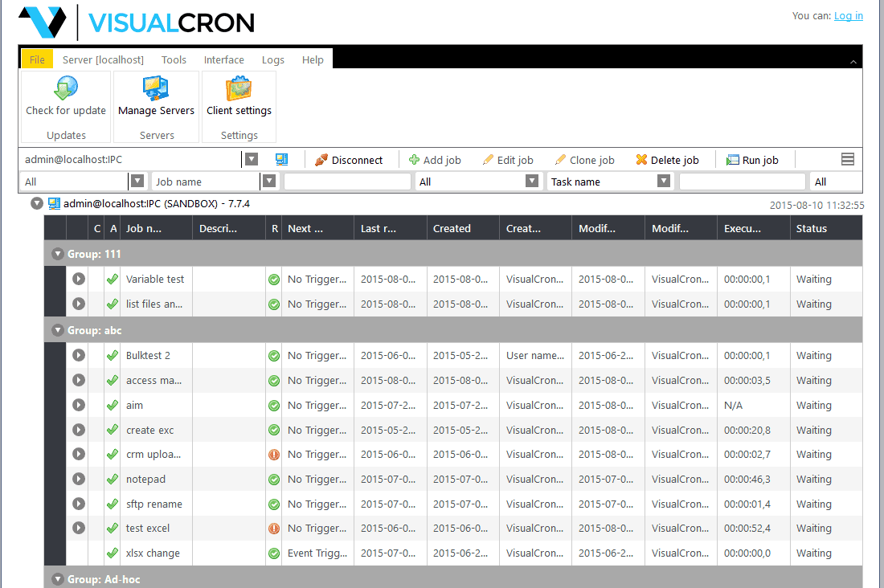The image size is (884, 588).
Task: Collapse Group: abc
Action: click(58, 330)
